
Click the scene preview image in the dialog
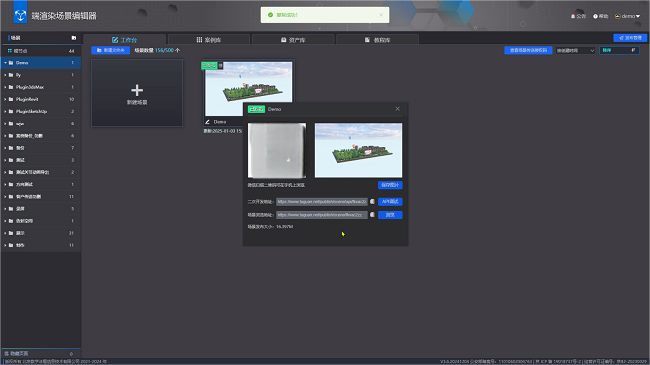pyautogui.click(x=358, y=150)
